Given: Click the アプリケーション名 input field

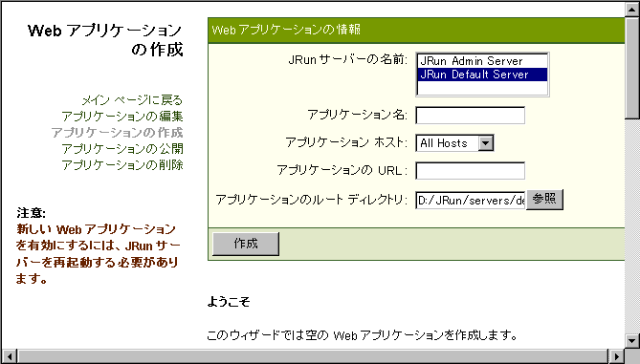Looking at the screenshot, I should 471,116.
